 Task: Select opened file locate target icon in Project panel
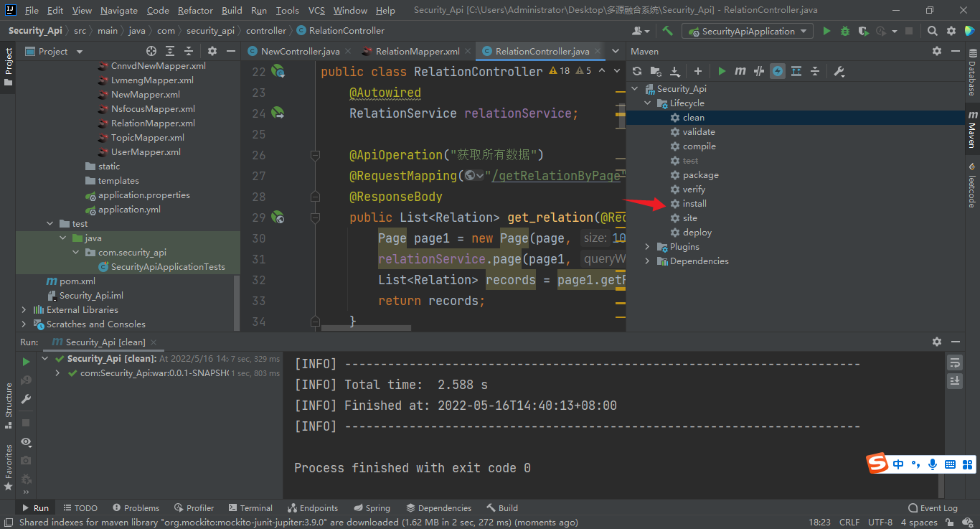tap(151, 51)
